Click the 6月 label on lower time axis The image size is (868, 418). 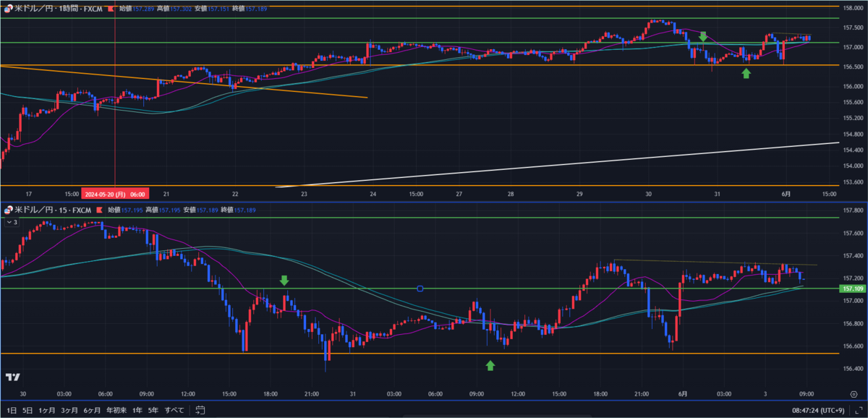(x=681, y=394)
